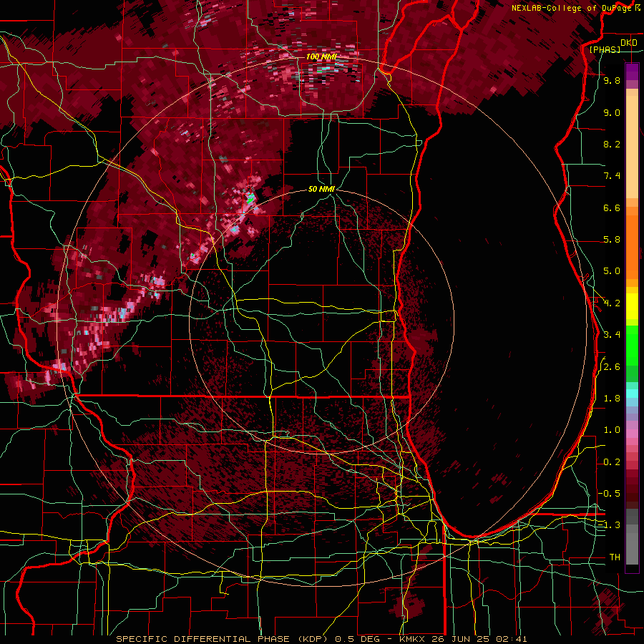Image resolution: width=644 pixels, height=644 pixels.
Task: Click the [PHAS] legend label
Action: click(x=605, y=49)
